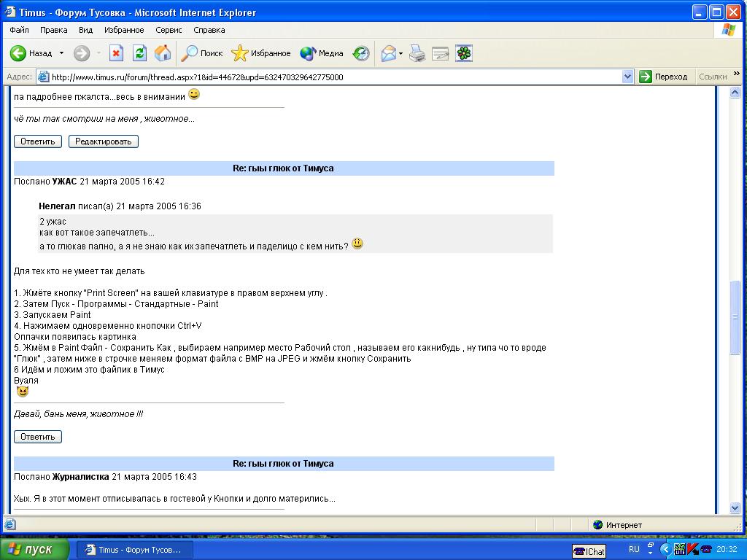The height and width of the screenshot is (560, 747).
Task: Open Favorites (Избранное) star in toolbar
Action: tap(260, 53)
